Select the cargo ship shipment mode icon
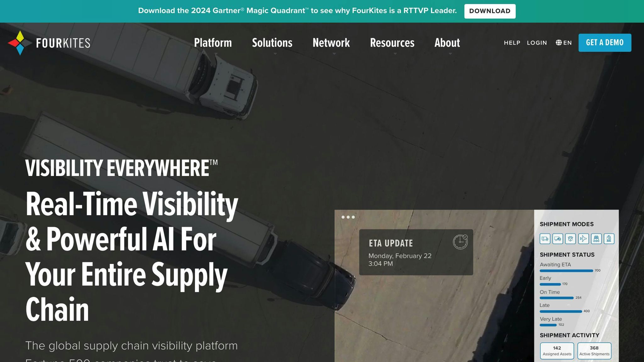Image resolution: width=644 pixels, height=362 pixels. point(596,239)
